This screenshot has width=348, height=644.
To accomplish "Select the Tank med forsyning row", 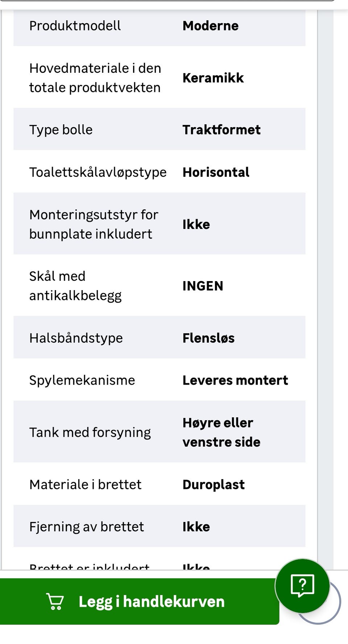I will point(159,432).
